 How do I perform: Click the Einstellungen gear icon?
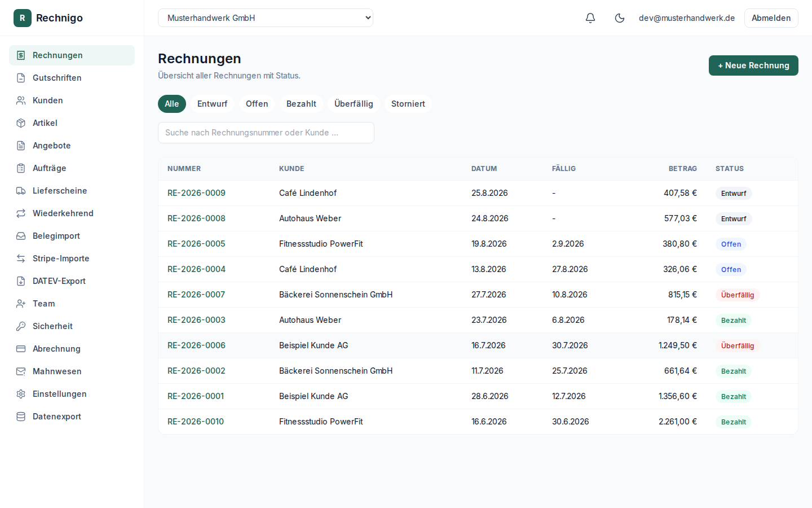click(x=21, y=394)
